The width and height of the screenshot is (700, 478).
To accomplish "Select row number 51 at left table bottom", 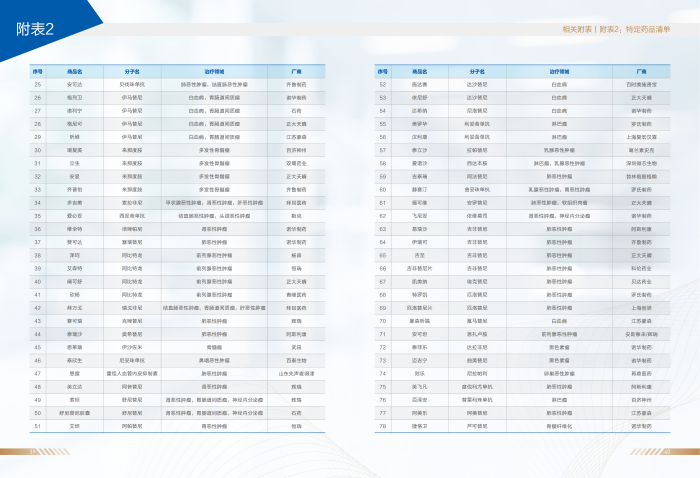I will point(37,425).
